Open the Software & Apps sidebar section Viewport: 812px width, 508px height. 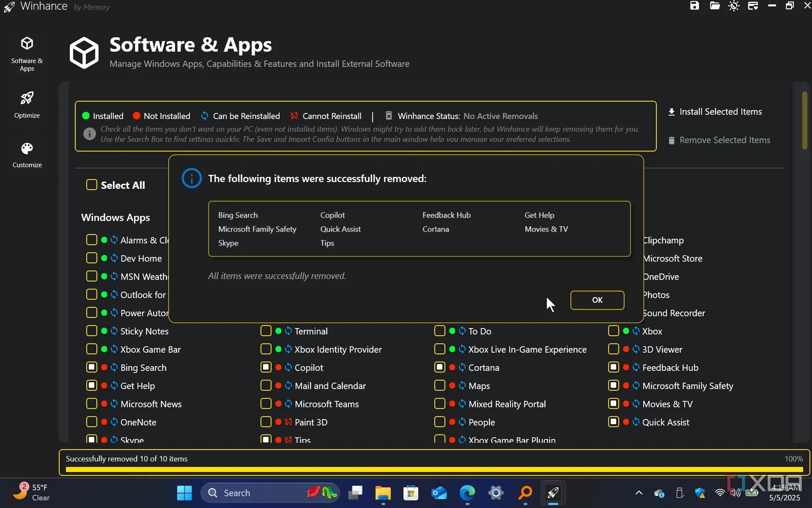(x=27, y=54)
